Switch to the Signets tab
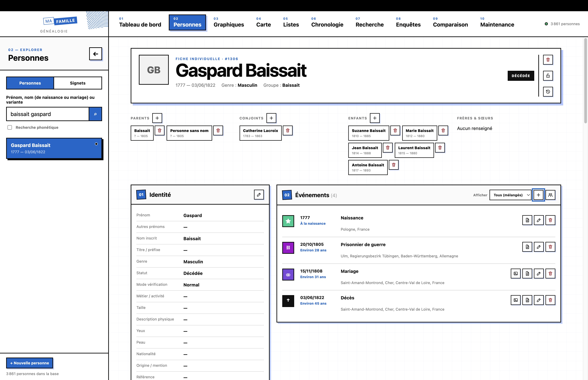This screenshot has width=588, height=380. [78, 83]
